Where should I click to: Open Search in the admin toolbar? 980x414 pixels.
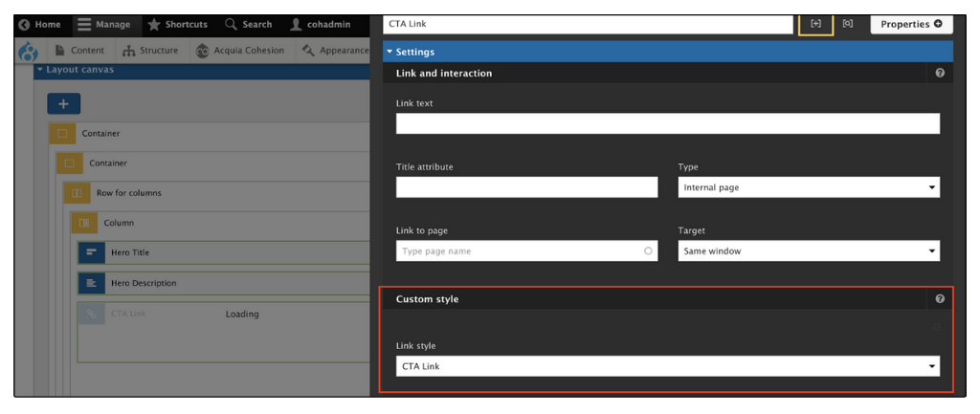point(249,24)
